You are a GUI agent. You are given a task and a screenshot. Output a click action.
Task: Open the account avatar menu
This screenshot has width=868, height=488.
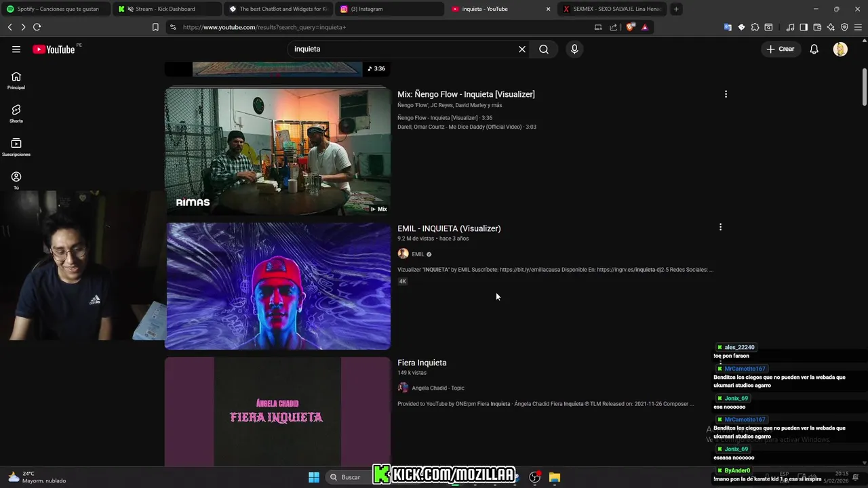point(840,49)
